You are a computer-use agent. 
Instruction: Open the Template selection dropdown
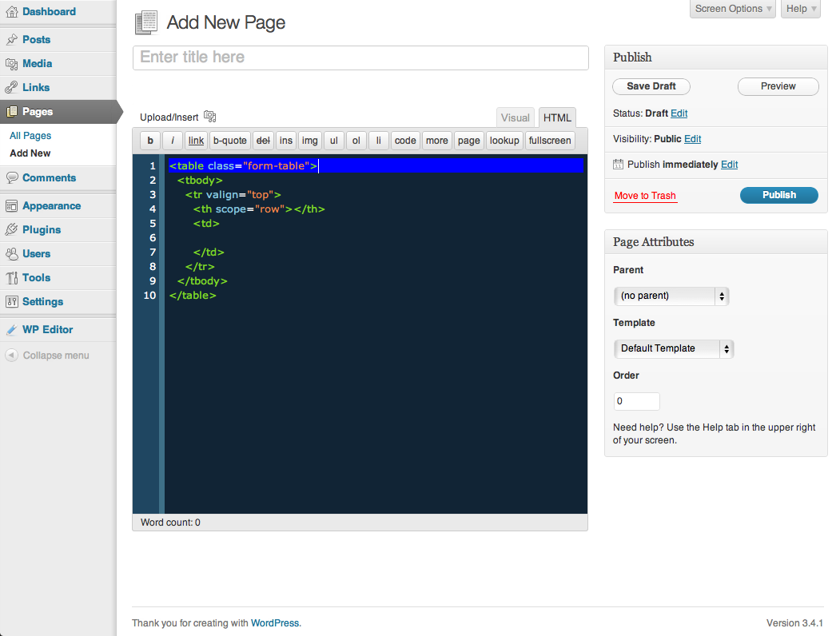click(673, 348)
